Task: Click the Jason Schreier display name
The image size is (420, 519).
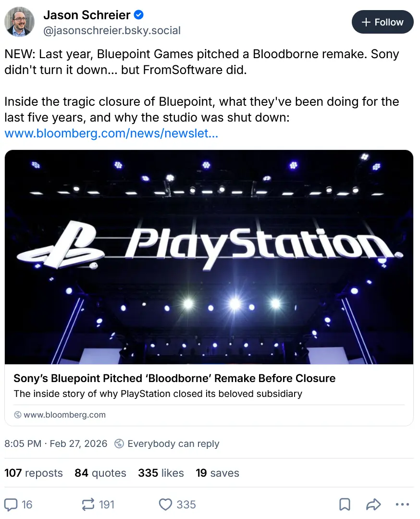Action: point(87,15)
